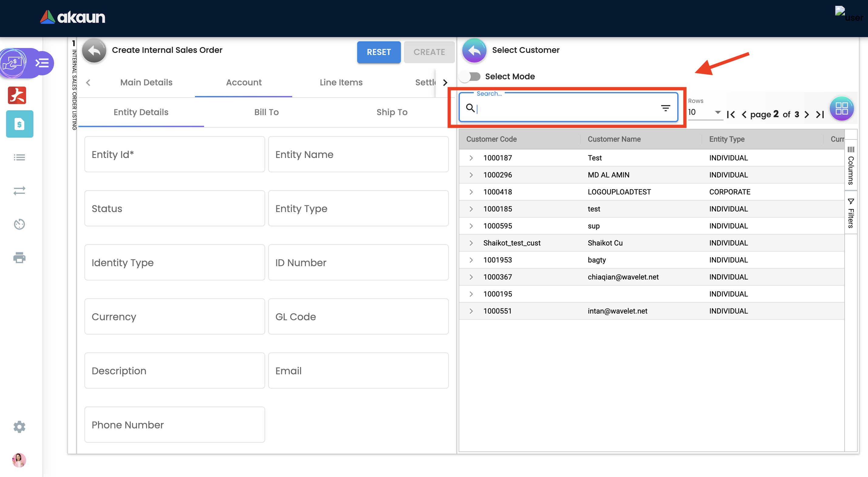
Task: Switch to the Line Items tab
Action: click(x=341, y=82)
